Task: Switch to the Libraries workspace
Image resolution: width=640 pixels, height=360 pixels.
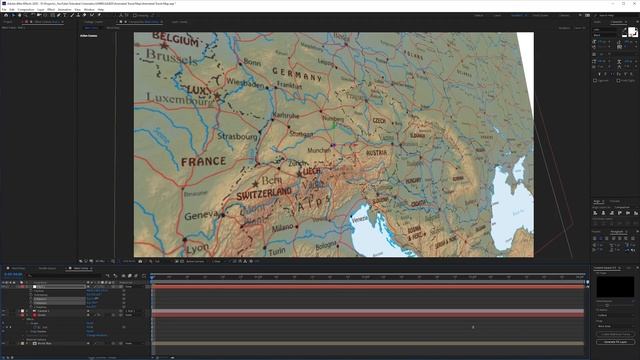Action: click(564, 15)
